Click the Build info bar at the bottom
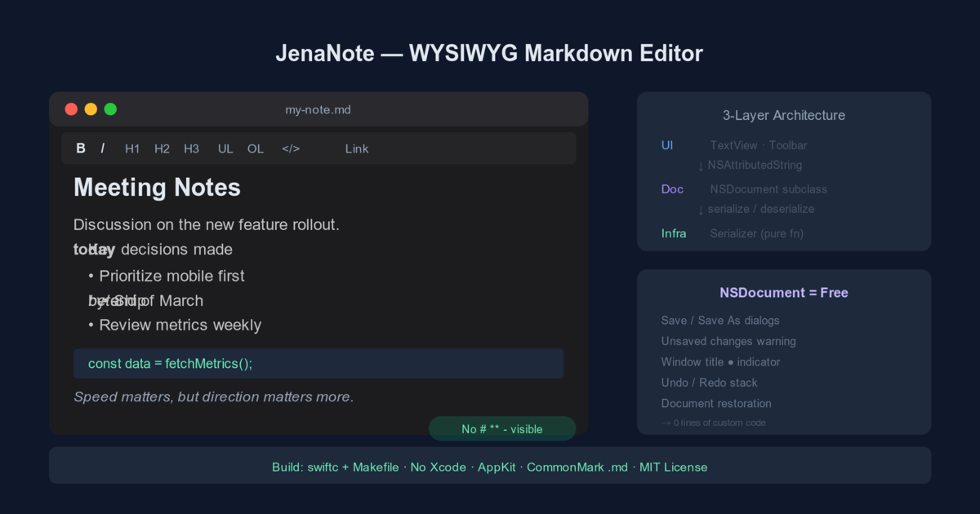980x514 pixels. 490,465
